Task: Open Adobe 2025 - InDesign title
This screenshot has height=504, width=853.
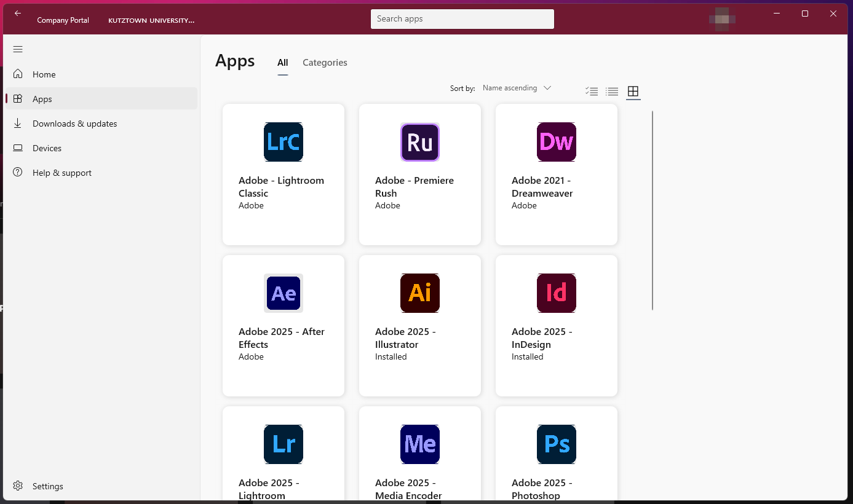Action: [x=542, y=338]
